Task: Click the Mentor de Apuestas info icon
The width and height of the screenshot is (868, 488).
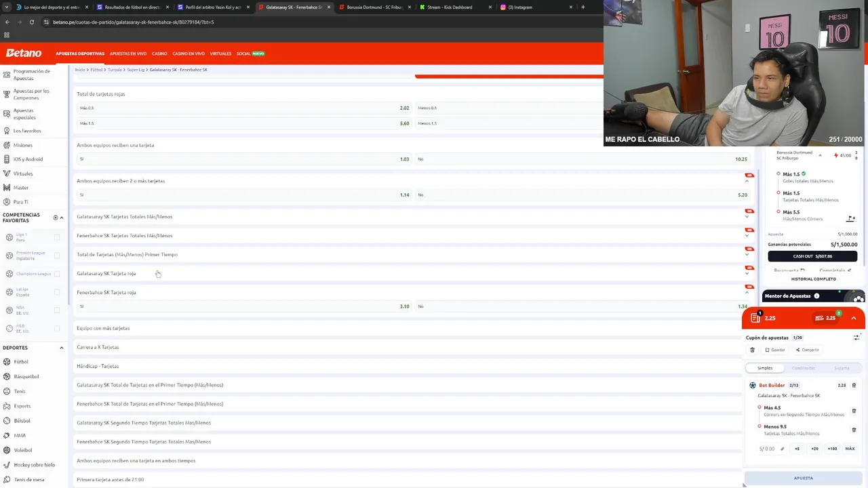Action: (x=816, y=296)
